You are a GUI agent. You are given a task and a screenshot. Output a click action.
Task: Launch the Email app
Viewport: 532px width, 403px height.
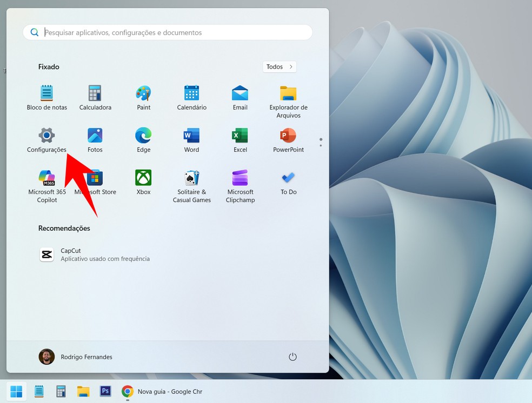coord(240,98)
